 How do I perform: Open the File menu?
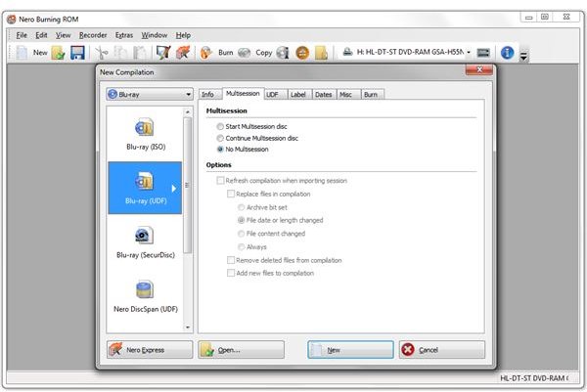[x=22, y=35]
